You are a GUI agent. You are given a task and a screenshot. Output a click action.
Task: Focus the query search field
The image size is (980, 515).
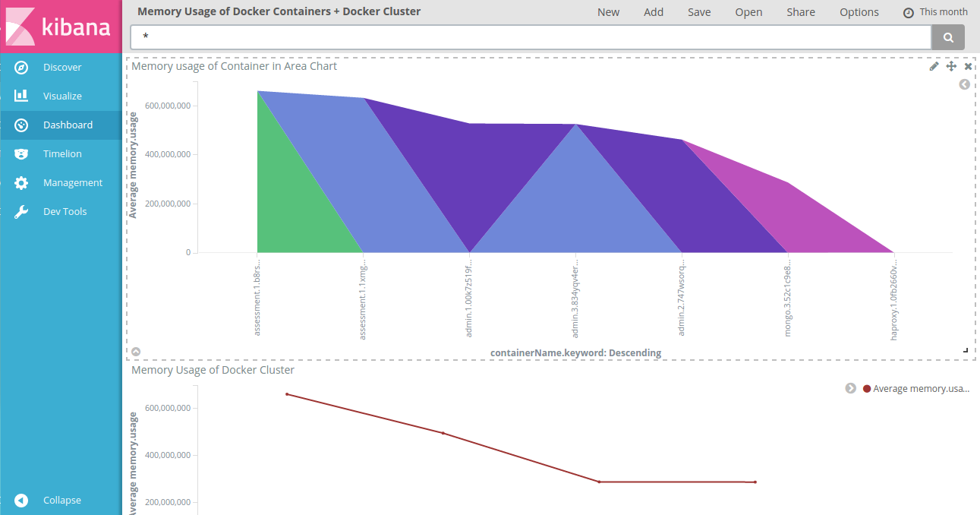(531, 37)
